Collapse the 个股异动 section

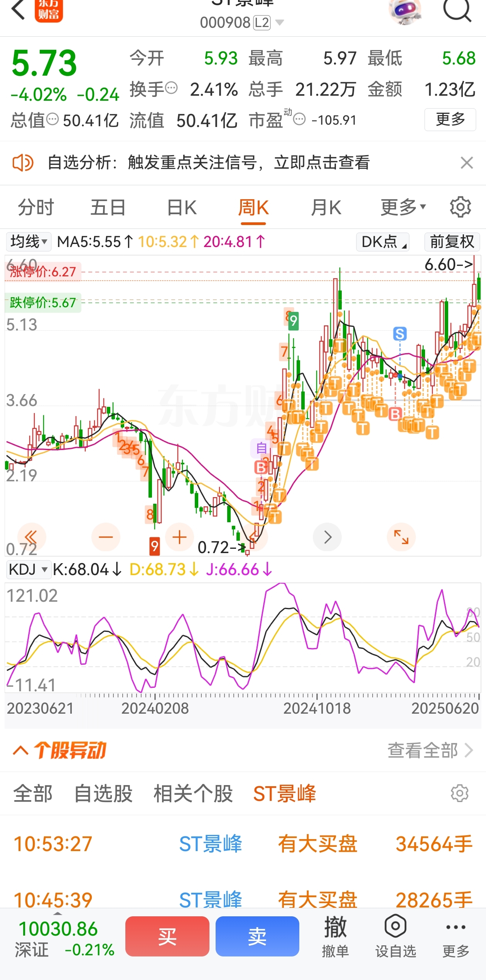point(21,750)
